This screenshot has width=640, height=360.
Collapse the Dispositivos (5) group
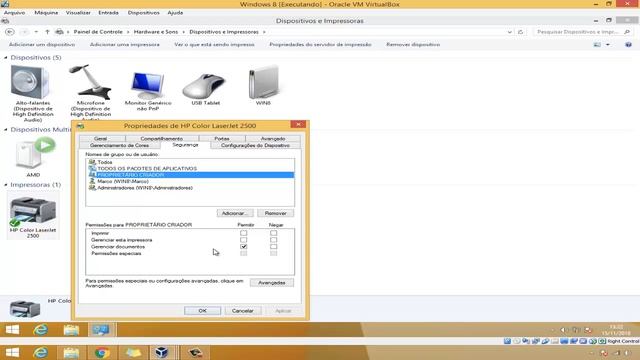[6, 58]
